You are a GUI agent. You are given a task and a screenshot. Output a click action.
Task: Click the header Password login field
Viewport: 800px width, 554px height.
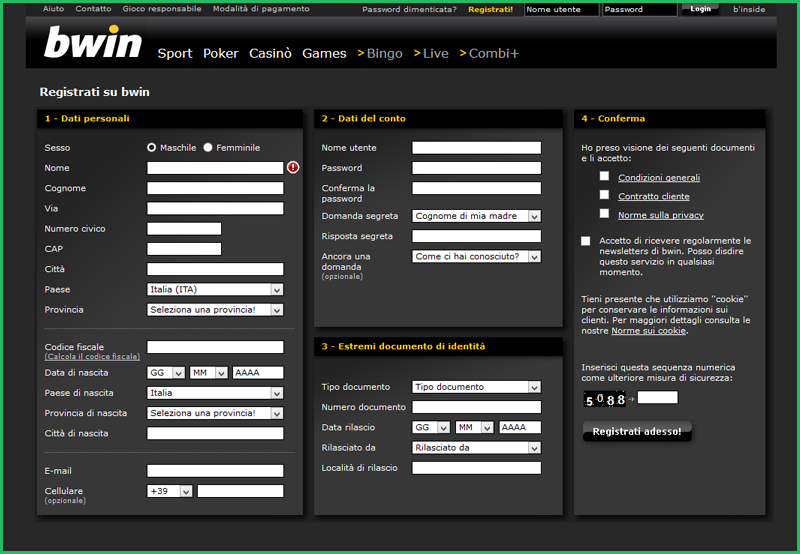point(639,9)
